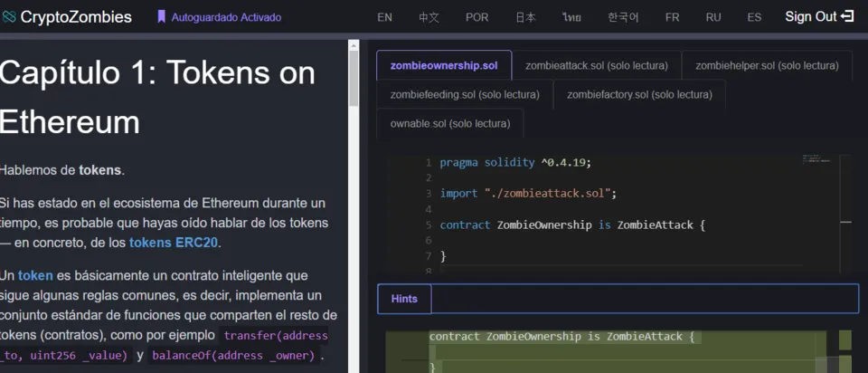Click the Autoguardado Activado label
Screen dimensions: 868x373
click(226, 17)
